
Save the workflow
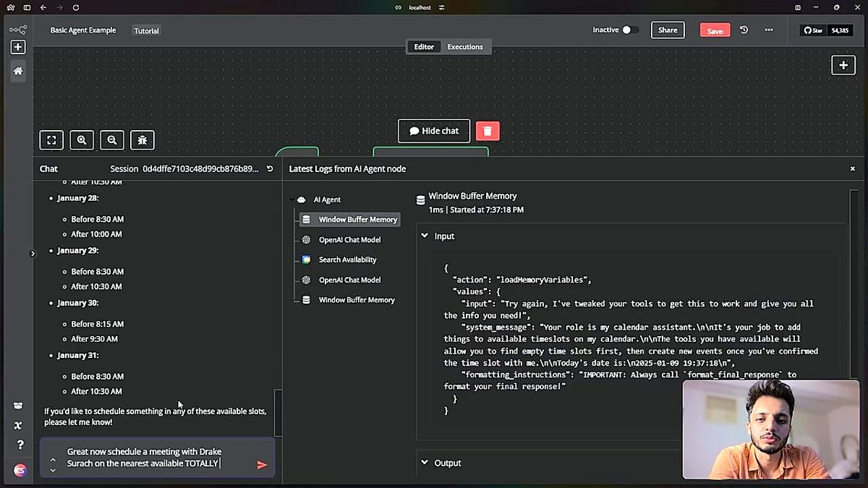click(x=715, y=30)
